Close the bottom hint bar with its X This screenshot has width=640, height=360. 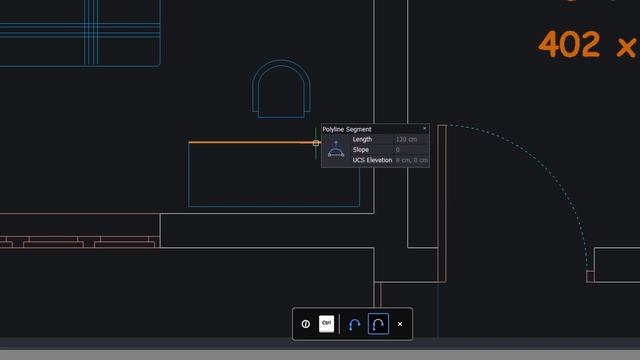[x=400, y=324]
